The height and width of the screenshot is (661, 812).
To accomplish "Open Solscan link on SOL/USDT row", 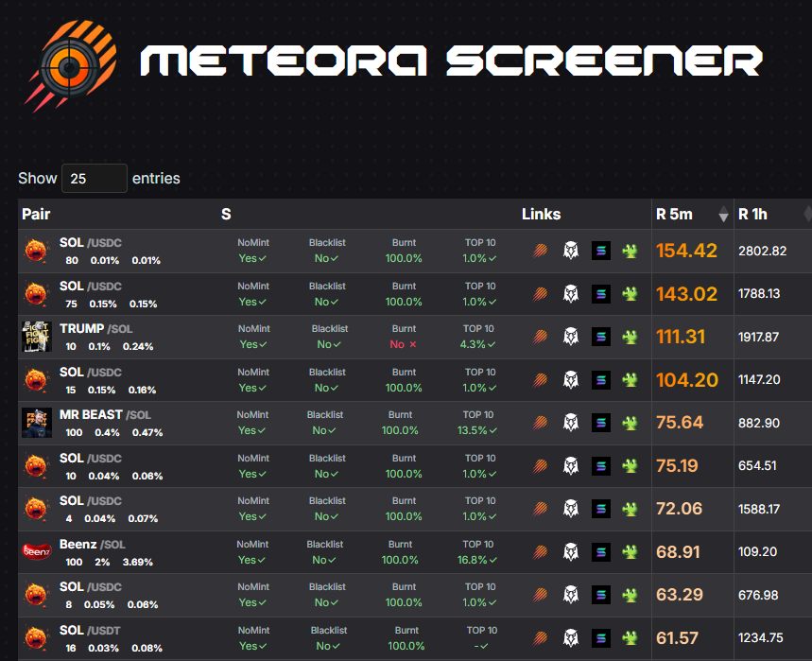I will [x=601, y=637].
